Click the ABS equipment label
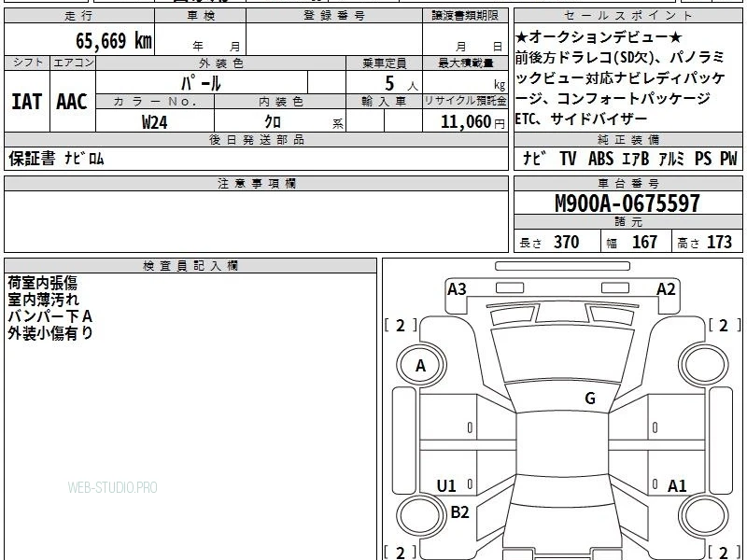The image size is (747, 560). [x=600, y=159]
